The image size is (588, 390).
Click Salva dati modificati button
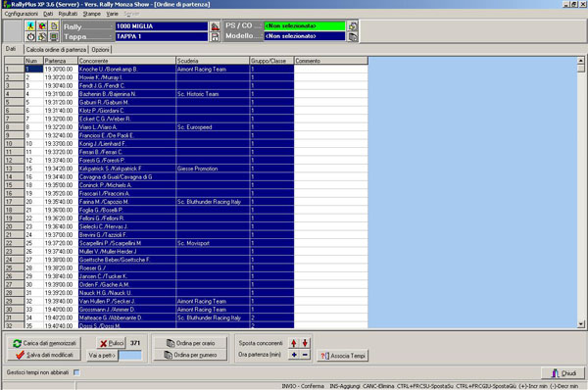44,355
